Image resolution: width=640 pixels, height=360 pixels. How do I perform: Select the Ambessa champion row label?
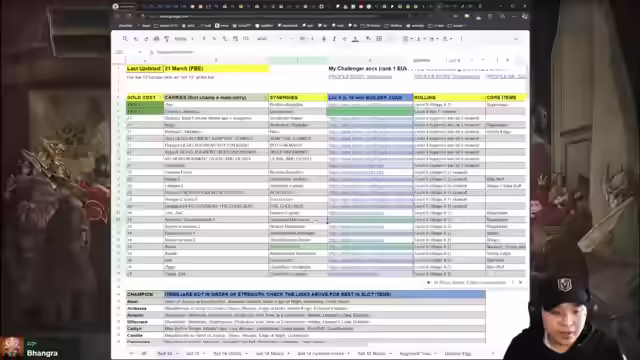[145, 308]
